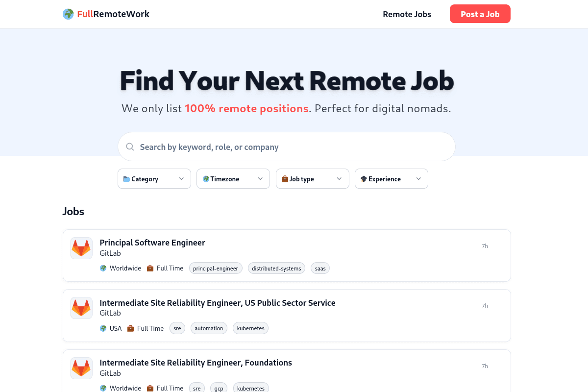588x392 pixels.
Task: Click the globe icon next to USA
Action: [103, 328]
